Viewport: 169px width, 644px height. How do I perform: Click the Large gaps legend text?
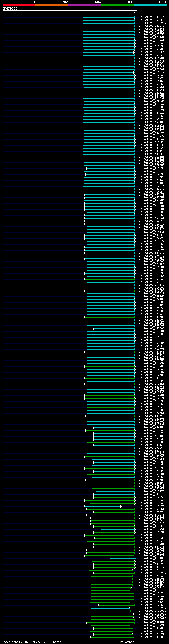(x=32, y=642)
